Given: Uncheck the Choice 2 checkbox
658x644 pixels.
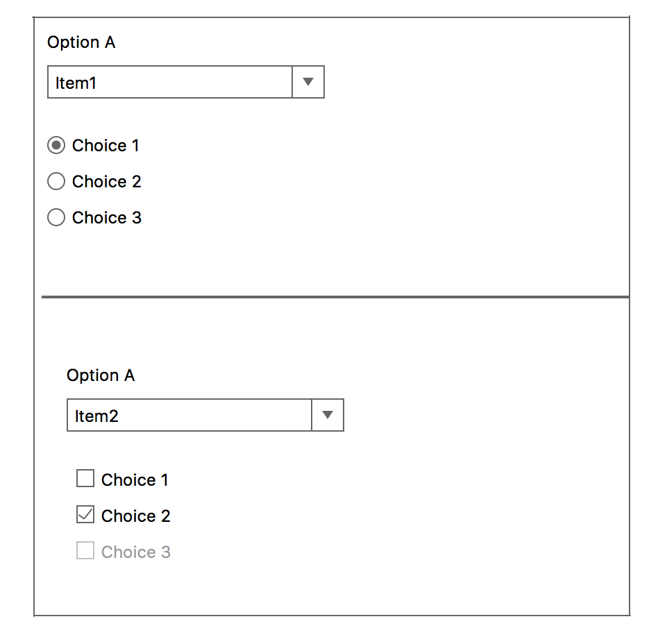Looking at the screenshot, I should tap(85, 514).
